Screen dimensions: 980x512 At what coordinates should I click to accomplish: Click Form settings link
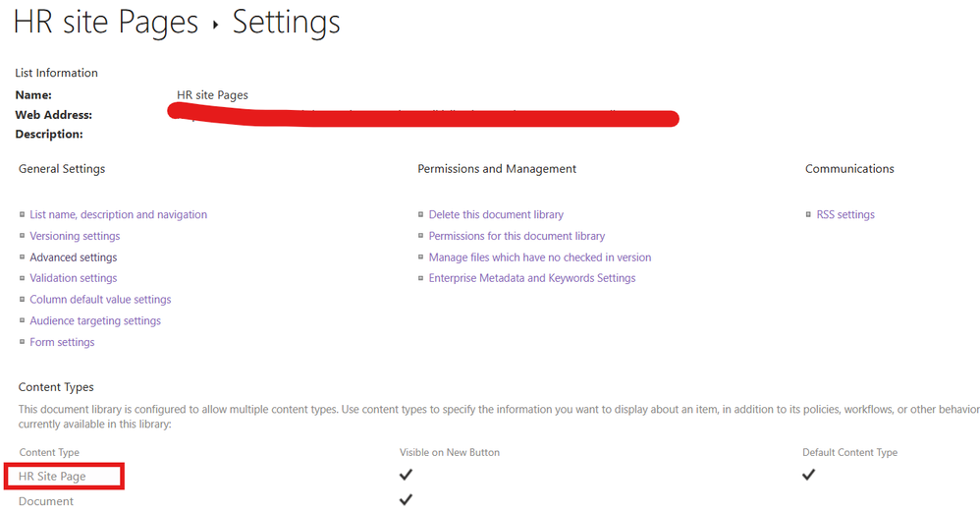point(62,343)
